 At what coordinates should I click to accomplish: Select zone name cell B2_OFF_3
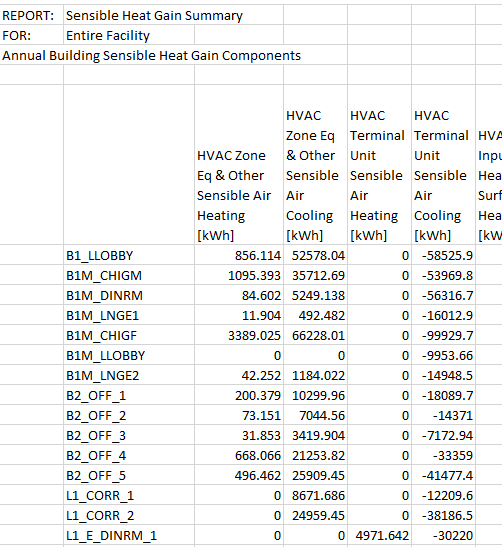129,435
